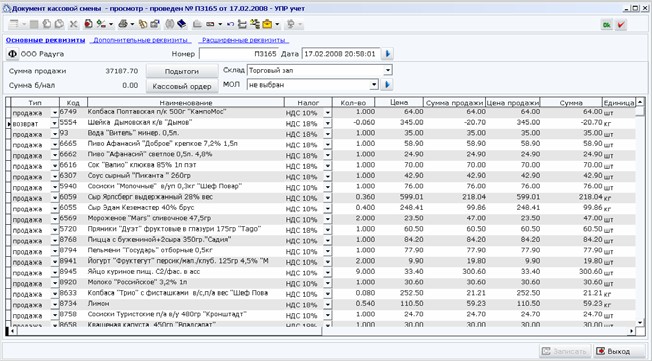Open Тип dropdown for Лимон row
The image size is (652, 361).
(54, 304)
